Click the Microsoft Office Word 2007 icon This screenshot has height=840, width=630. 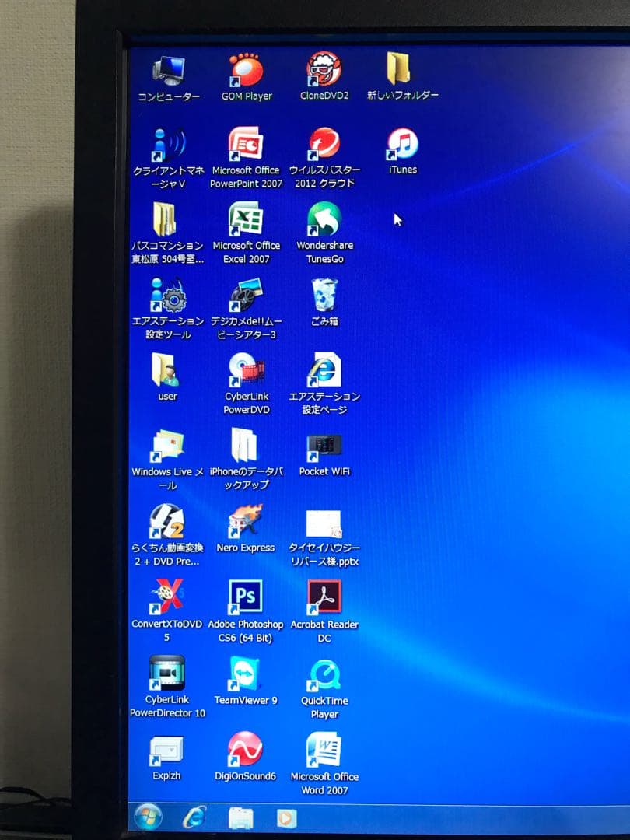click(x=324, y=750)
